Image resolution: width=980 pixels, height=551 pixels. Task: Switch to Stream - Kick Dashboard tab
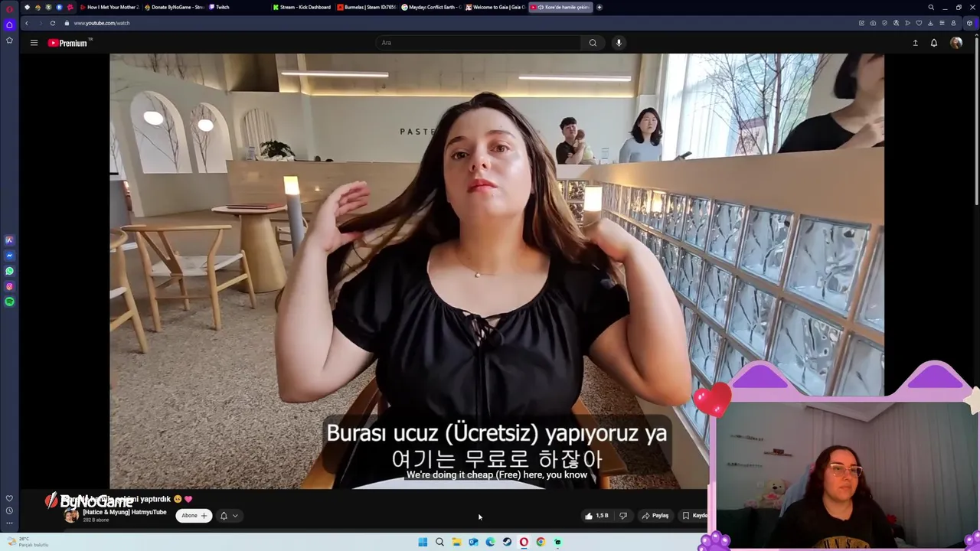302,7
